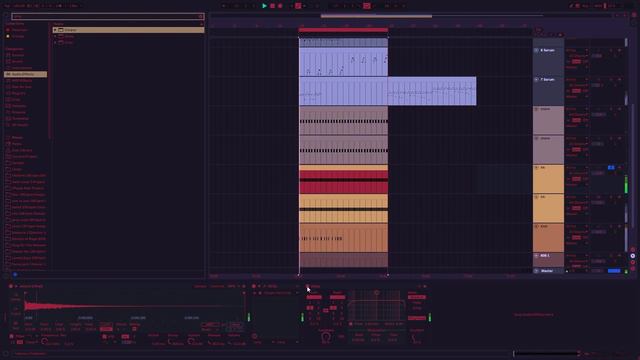Toggle the second device's activator
The width and height of the screenshot is (640, 360).
[x=254, y=287]
